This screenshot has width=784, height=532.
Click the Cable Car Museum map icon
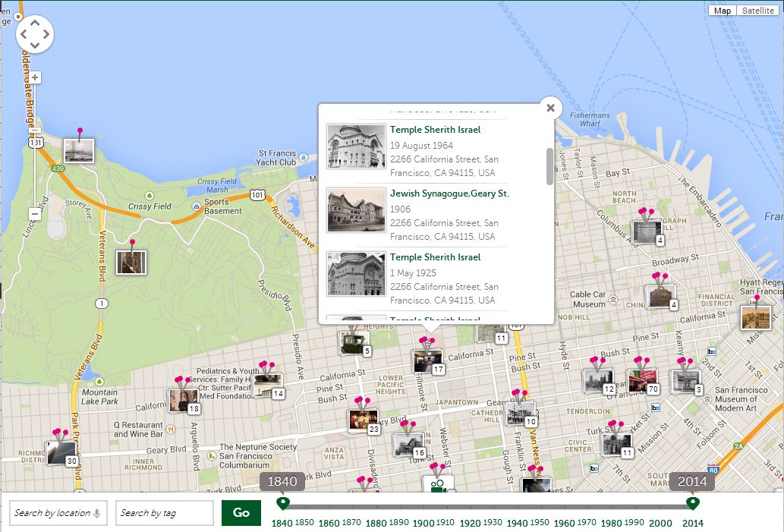click(613, 300)
